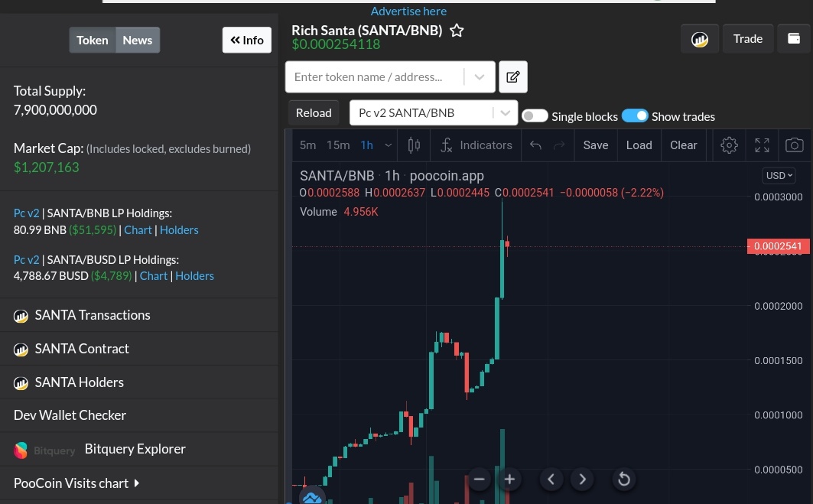Viewport: 813px width, 504px height.
Task: Zoom out the chart with the minus button
Action: (479, 479)
